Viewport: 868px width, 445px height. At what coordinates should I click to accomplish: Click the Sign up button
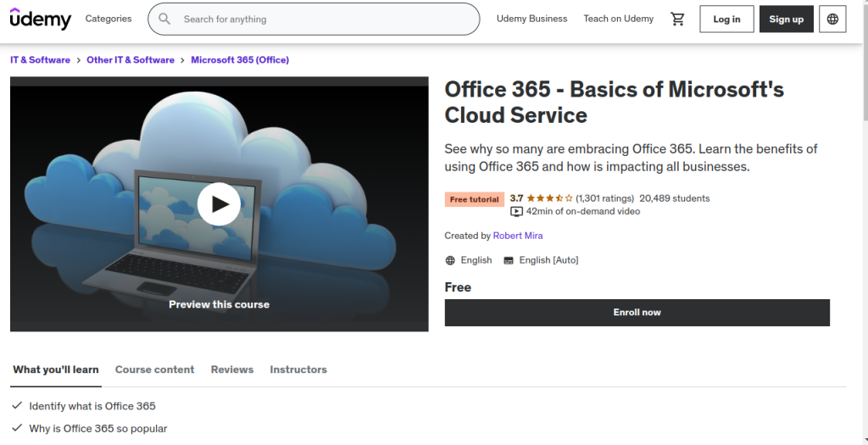point(786,19)
